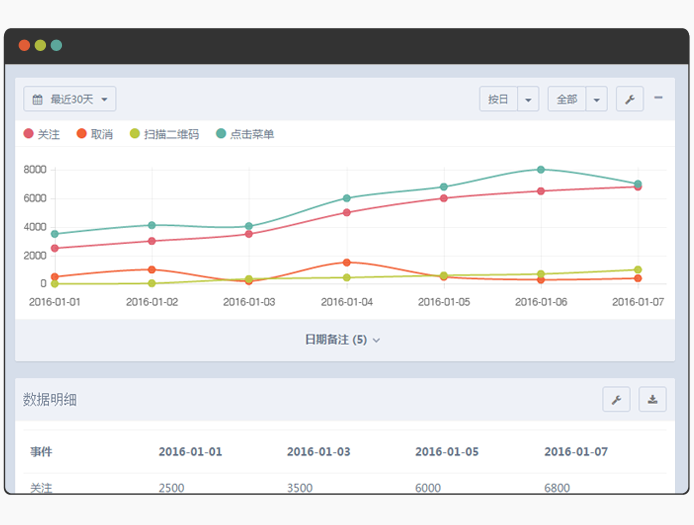
Task: Toggle the 取消 series in legend
Action: [x=95, y=134]
